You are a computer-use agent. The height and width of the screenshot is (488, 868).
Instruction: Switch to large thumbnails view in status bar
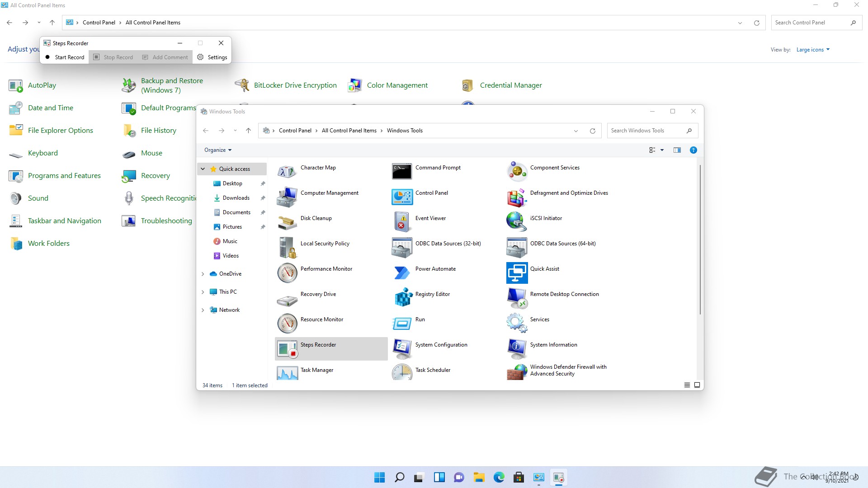pyautogui.click(x=697, y=385)
